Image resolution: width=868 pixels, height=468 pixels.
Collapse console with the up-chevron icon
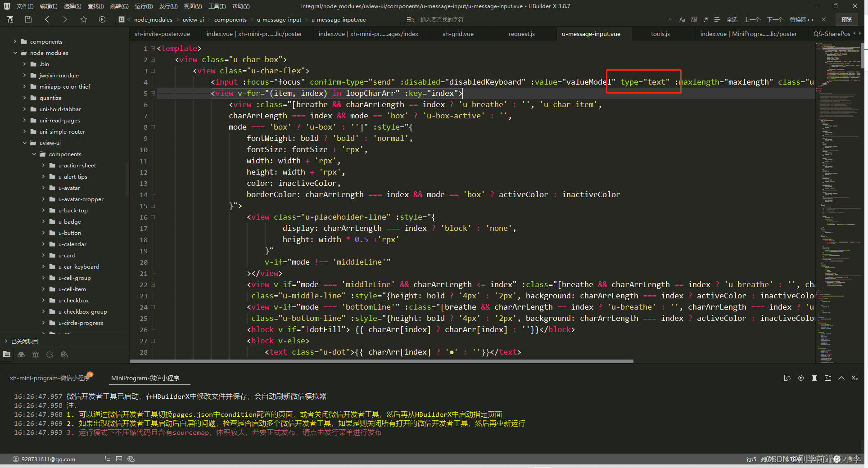point(841,378)
